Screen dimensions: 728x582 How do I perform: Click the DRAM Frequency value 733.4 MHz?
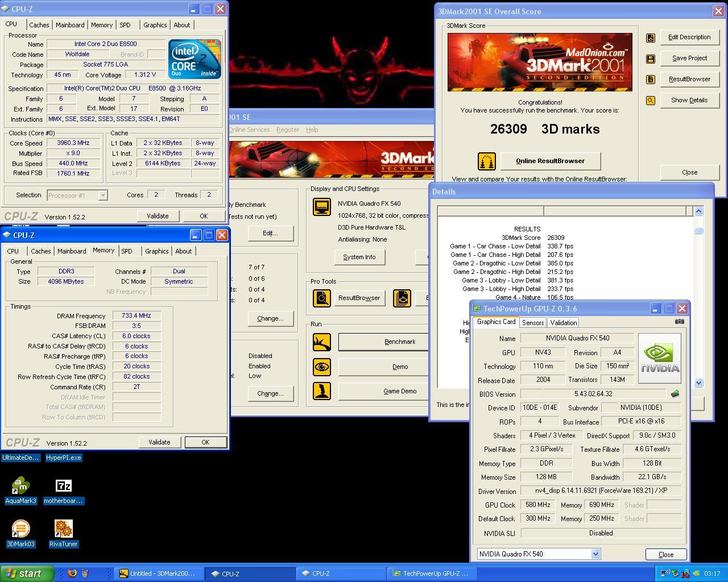click(136, 316)
